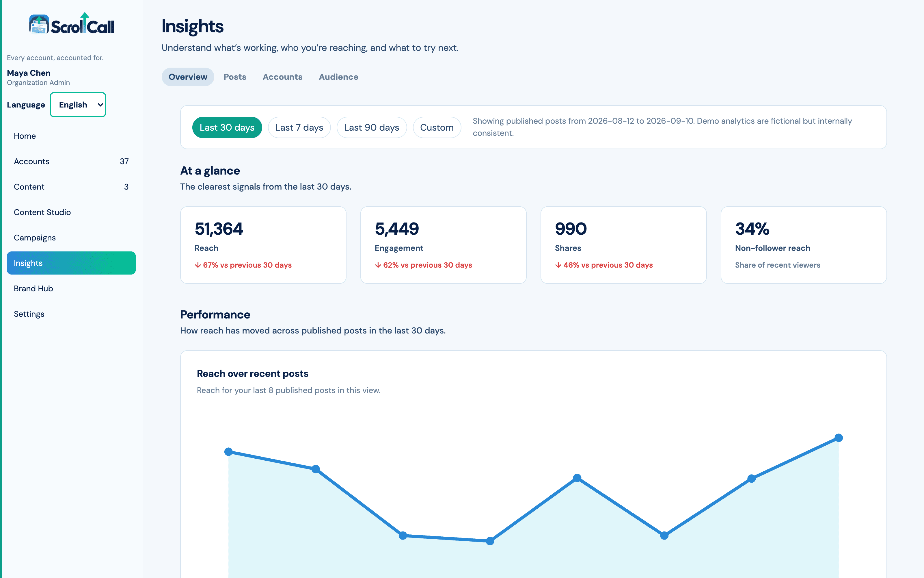
Task: Click the Reach card showing 51,364
Action: [263, 245]
